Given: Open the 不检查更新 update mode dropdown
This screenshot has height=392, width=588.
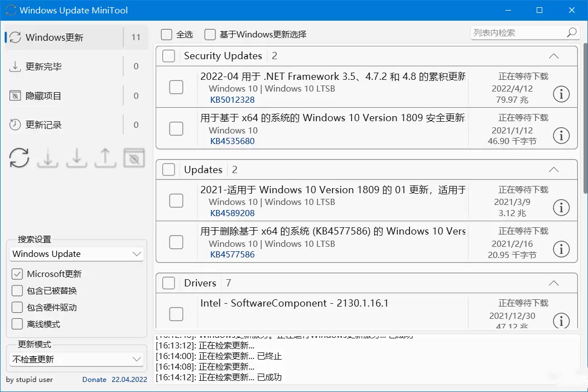Looking at the screenshot, I should [76, 360].
